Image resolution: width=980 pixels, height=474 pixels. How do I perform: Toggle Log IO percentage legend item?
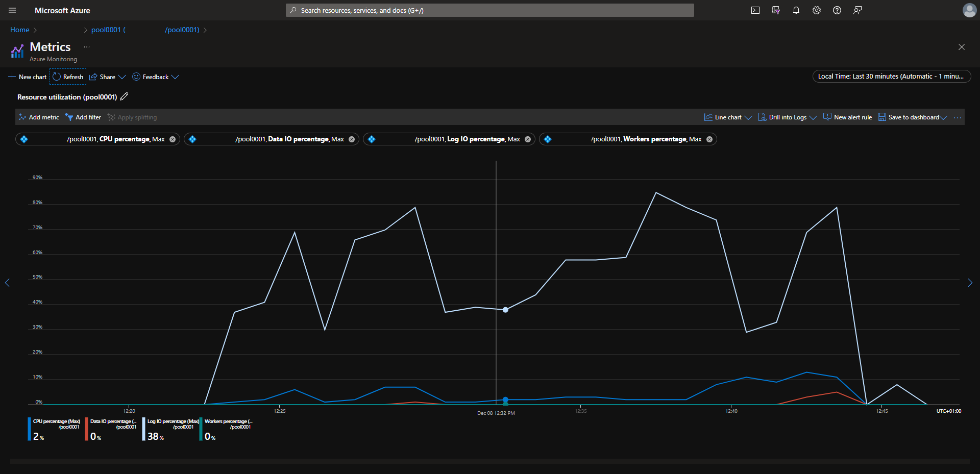point(170,429)
